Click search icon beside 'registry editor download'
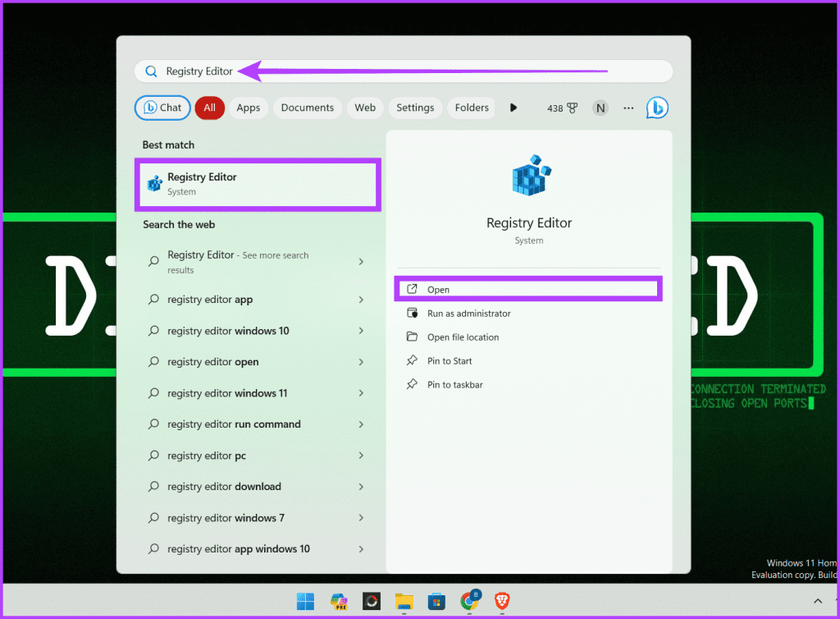Image resolution: width=840 pixels, height=619 pixels. [153, 487]
